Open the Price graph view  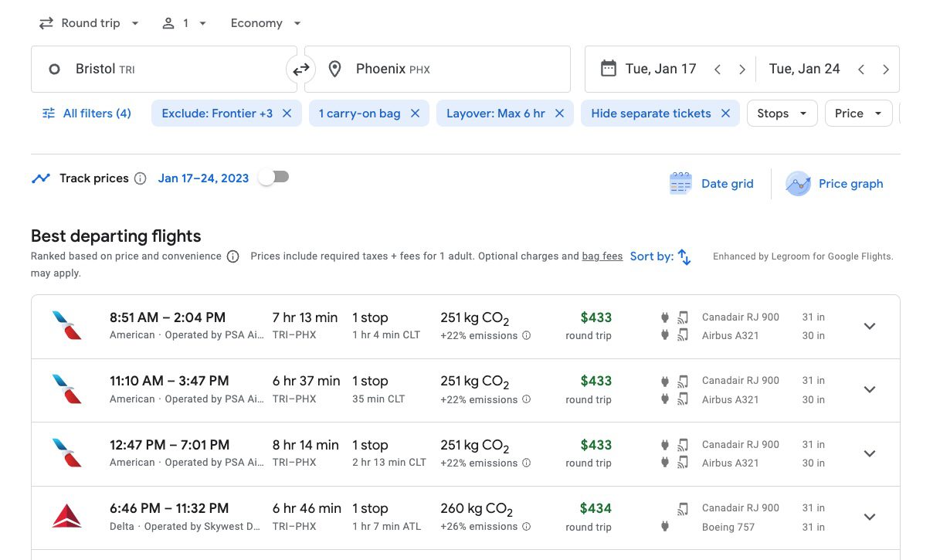(x=835, y=183)
